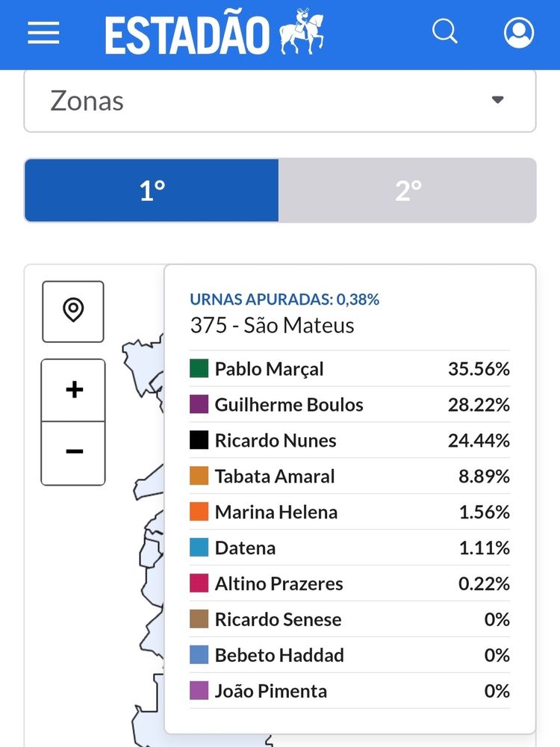Click the Zonas dropdown arrow
Viewport: 560px width, 747px height.
[498, 101]
